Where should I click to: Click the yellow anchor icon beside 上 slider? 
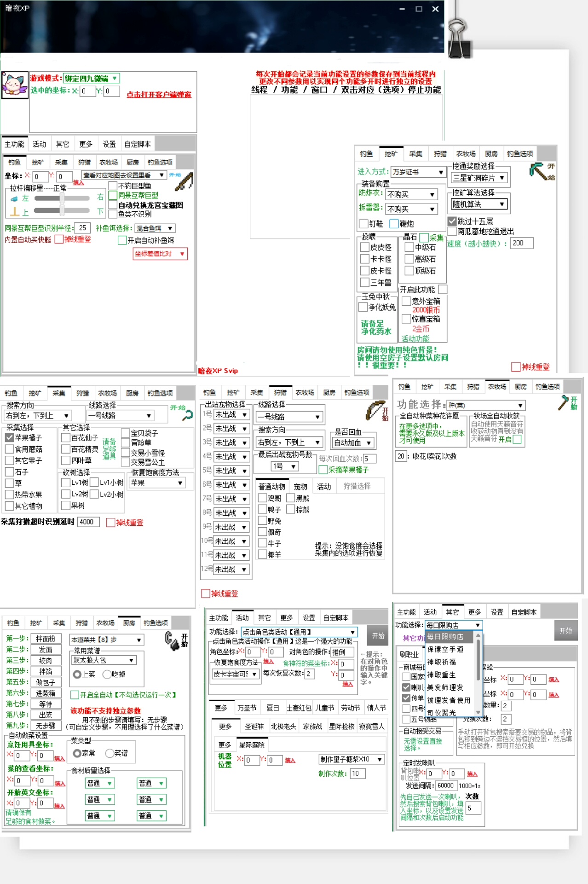[14, 211]
